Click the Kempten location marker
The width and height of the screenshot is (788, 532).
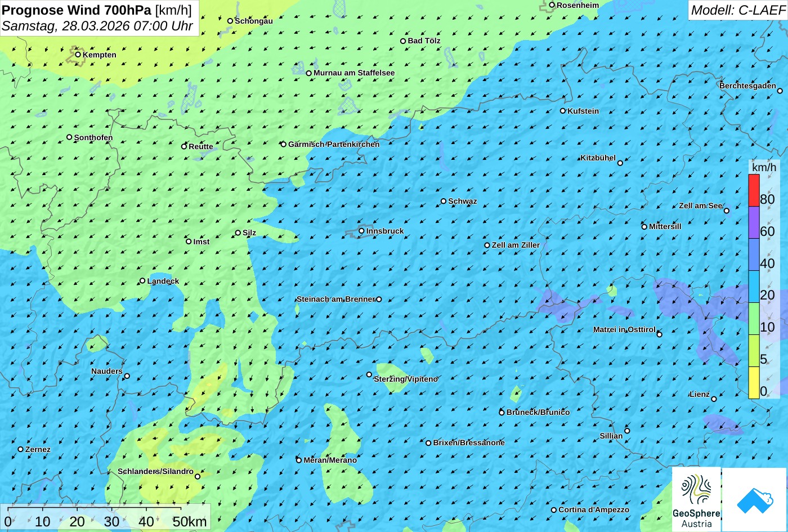coord(78,55)
